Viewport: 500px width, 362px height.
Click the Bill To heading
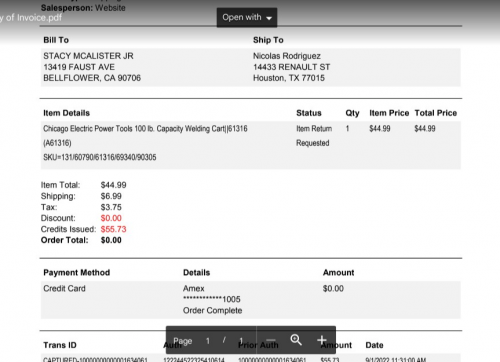[x=56, y=40]
